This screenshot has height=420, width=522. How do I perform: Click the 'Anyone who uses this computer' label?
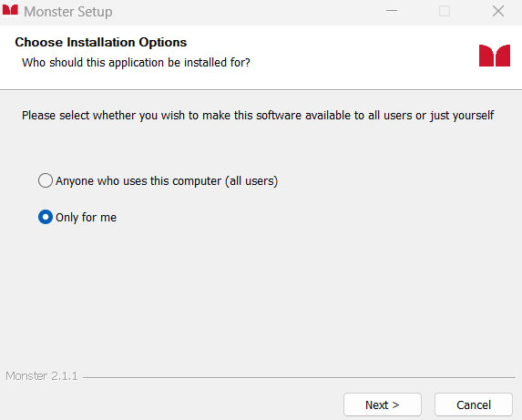[x=167, y=181]
